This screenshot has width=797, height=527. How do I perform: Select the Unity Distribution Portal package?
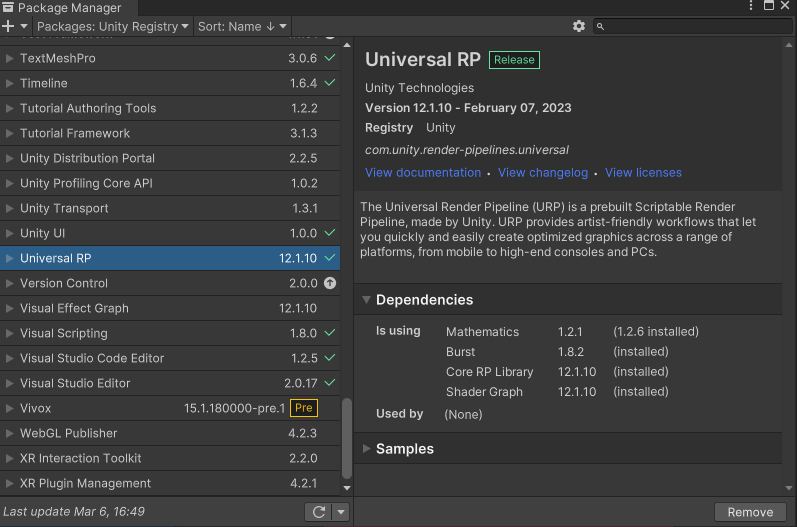pos(170,158)
